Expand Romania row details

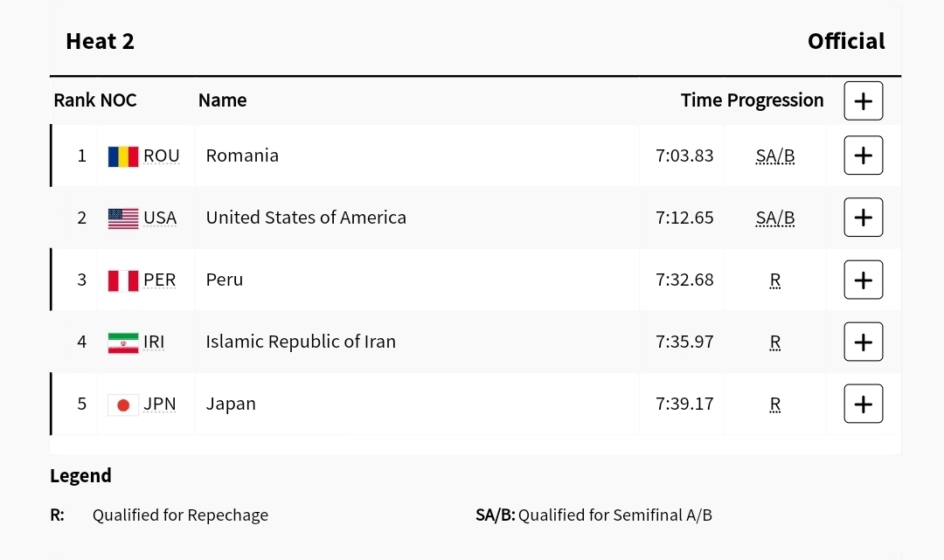(x=863, y=156)
